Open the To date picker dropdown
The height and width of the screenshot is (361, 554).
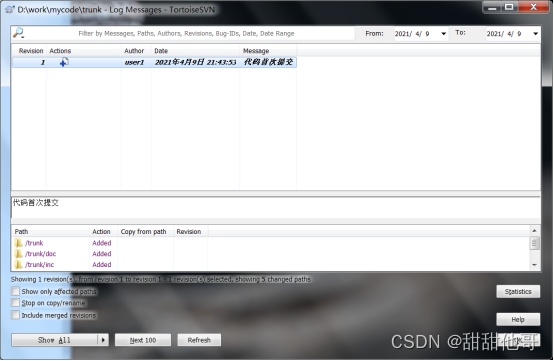[x=535, y=34]
